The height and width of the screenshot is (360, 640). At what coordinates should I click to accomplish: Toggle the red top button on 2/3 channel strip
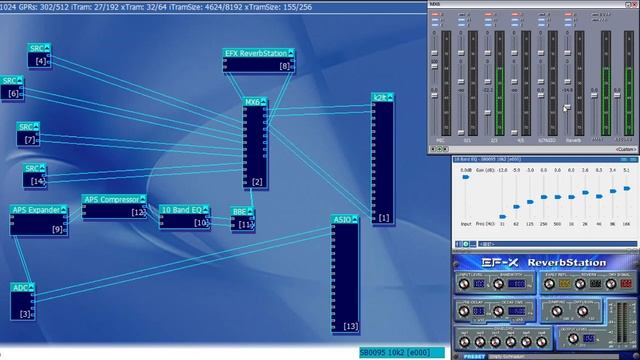point(488,14)
